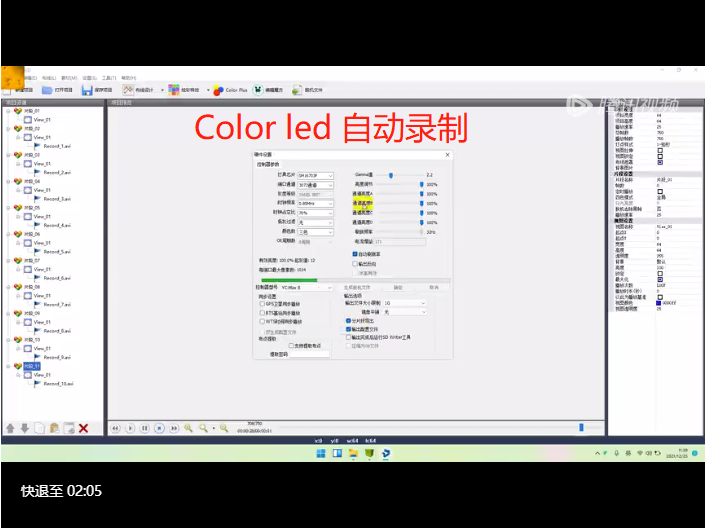Enable the BTS base station sync checkbox
This screenshot has width=706, height=528.
click(x=262, y=313)
